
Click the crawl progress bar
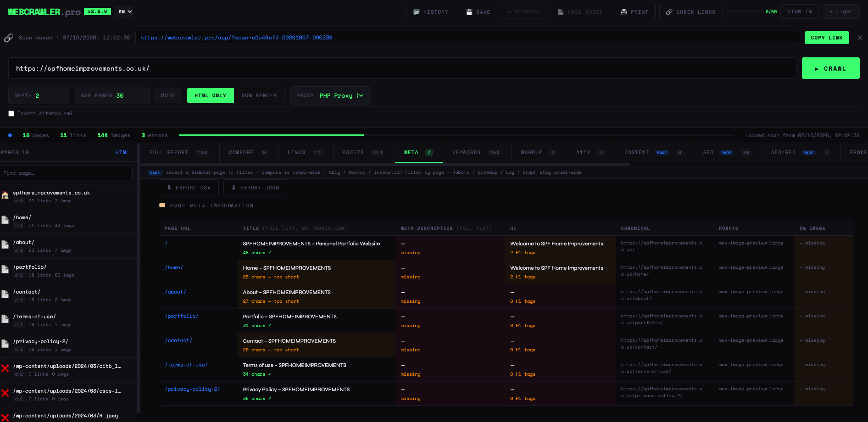(x=456, y=135)
